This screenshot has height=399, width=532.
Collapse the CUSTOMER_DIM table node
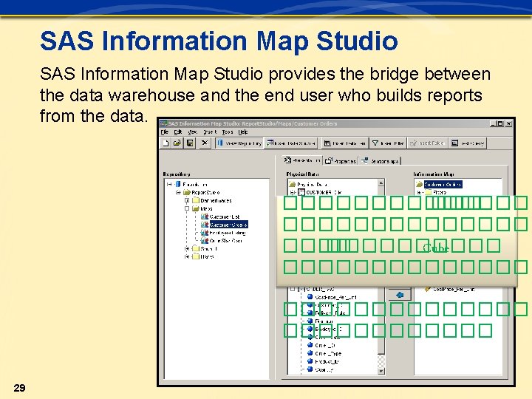click(x=293, y=192)
